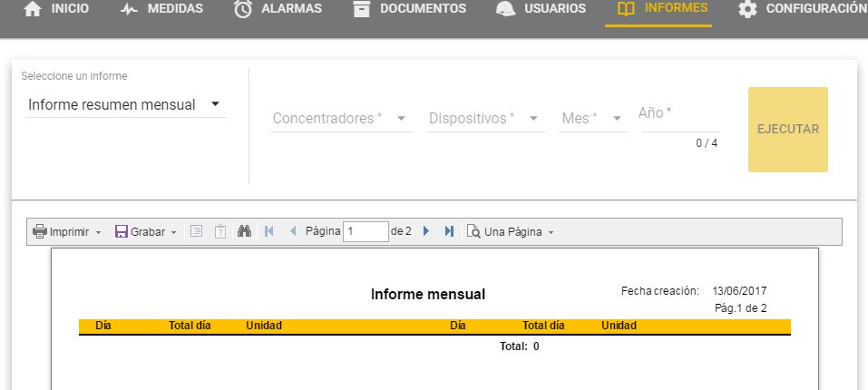Switch to the USUARIOS section
Viewport: 868px width, 390px height.
tap(555, 9)
